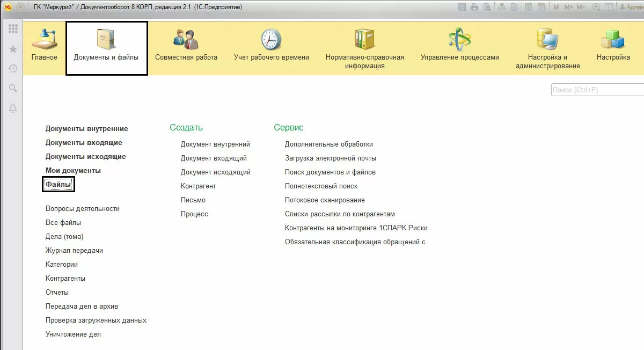Select the Документы и файлы section
This screenshot has width=644, height=350.
106,48
